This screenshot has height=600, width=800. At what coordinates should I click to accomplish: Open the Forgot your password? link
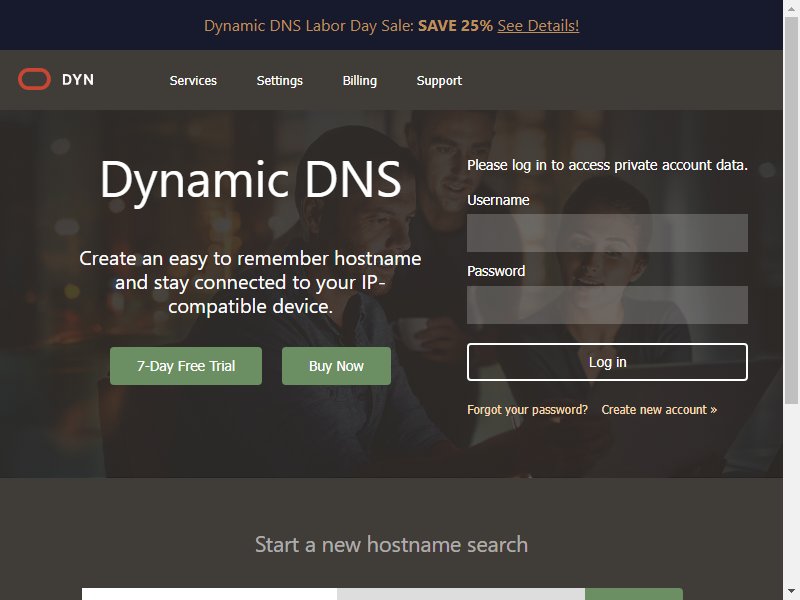[x=528, y=410]
